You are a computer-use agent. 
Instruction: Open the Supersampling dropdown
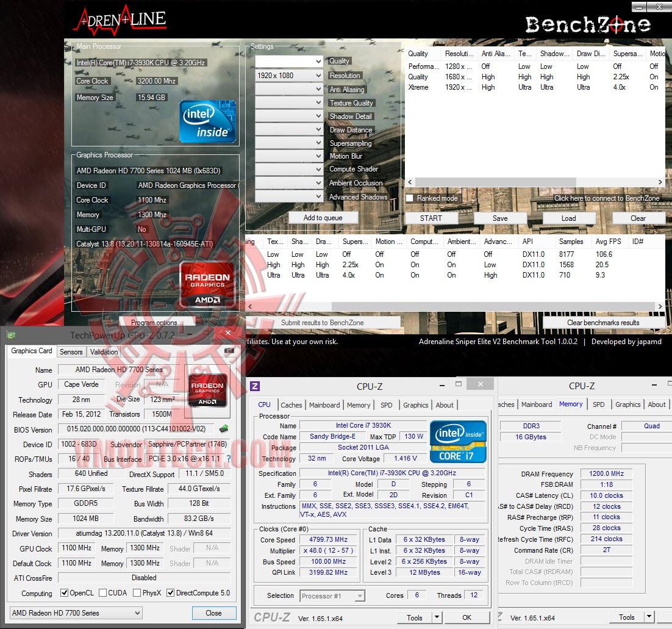coord(289,143)
